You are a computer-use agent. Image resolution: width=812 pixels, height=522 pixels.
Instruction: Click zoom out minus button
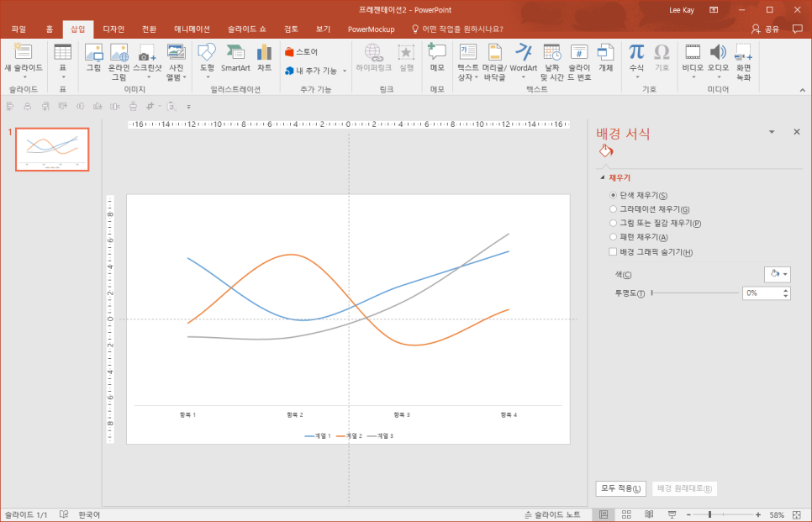click(x=688, y=514)
